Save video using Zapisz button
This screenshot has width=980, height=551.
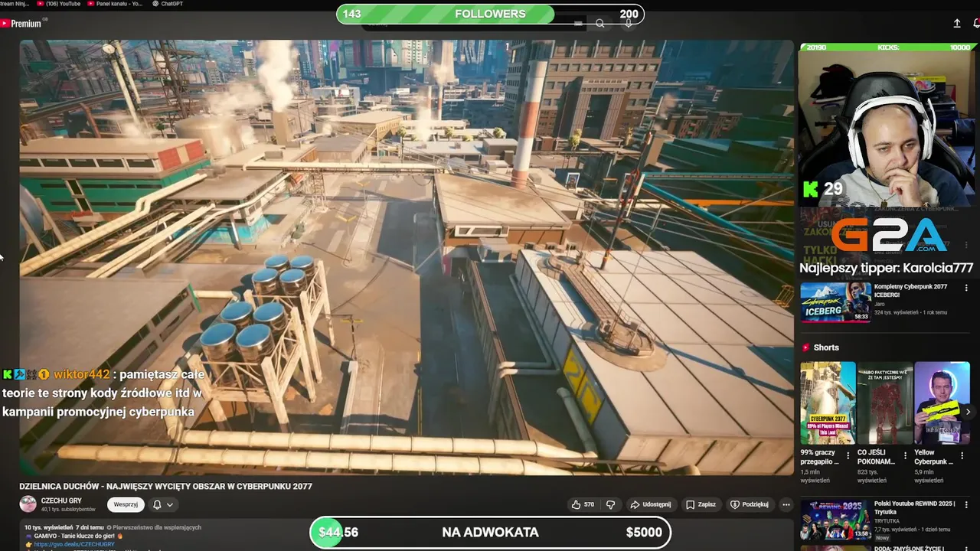701,504
